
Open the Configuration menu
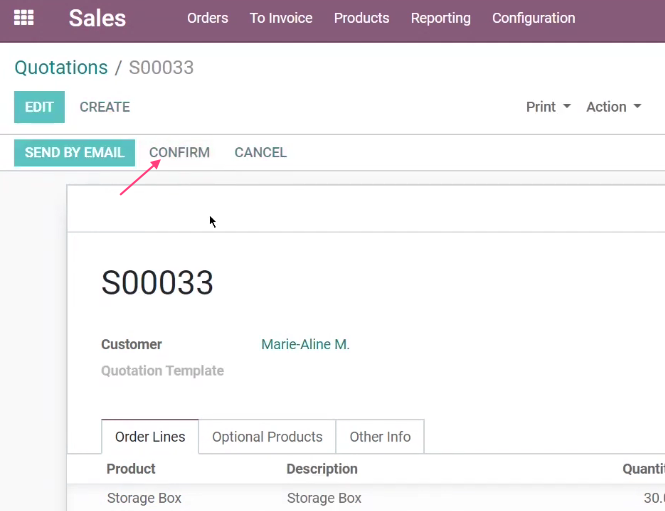point(534,18)
